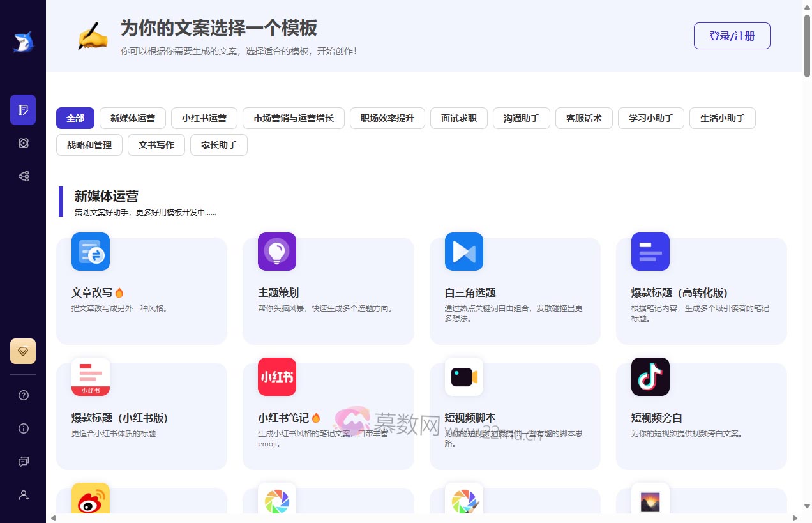Switch to the 小红书运营 category
812x523 pixels.
(204, 118)
